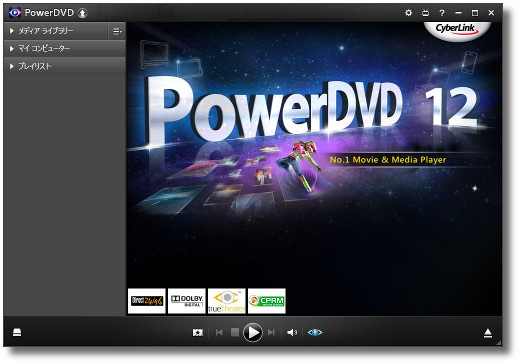Skip to previous chapter
Image resolution: width=520 pixels, height=364 pixels.
(x=219, y=332)
